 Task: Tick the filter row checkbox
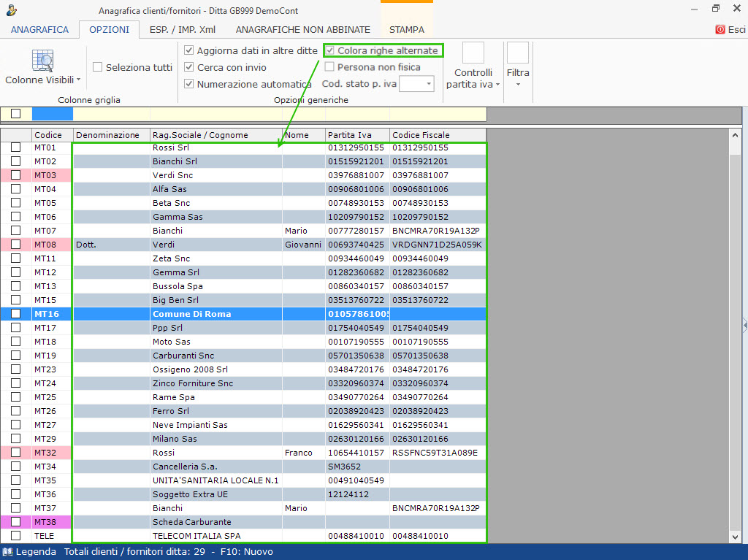pyautogui.click(x=16, y=113)
